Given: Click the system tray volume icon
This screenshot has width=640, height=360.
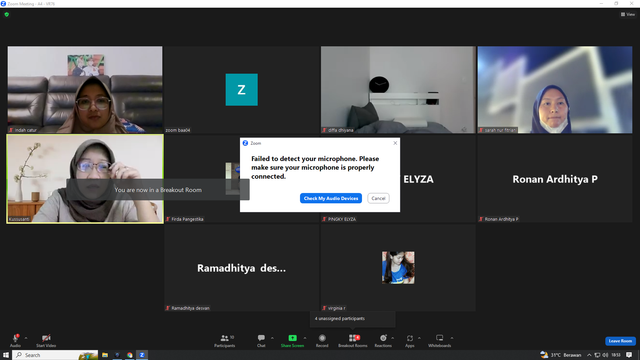Looking at the screenshot, I should pos(605,355).
